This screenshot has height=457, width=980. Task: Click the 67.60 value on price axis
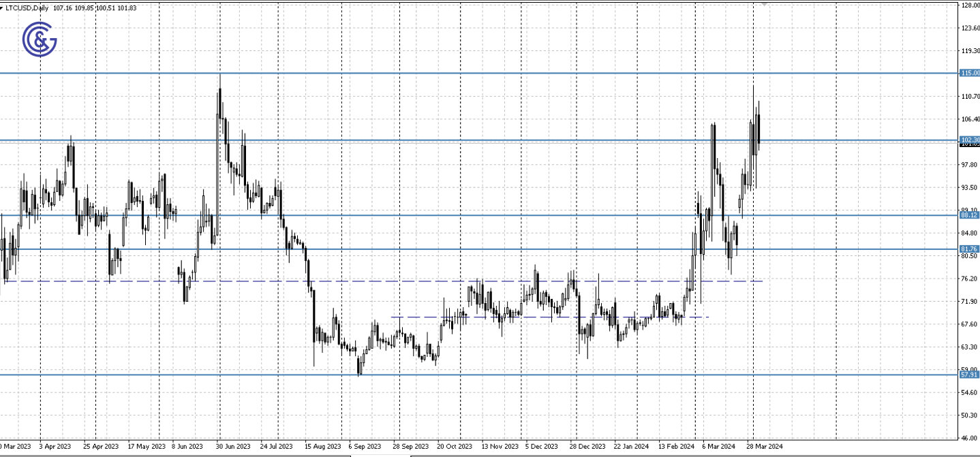click(x=969, y=324)
